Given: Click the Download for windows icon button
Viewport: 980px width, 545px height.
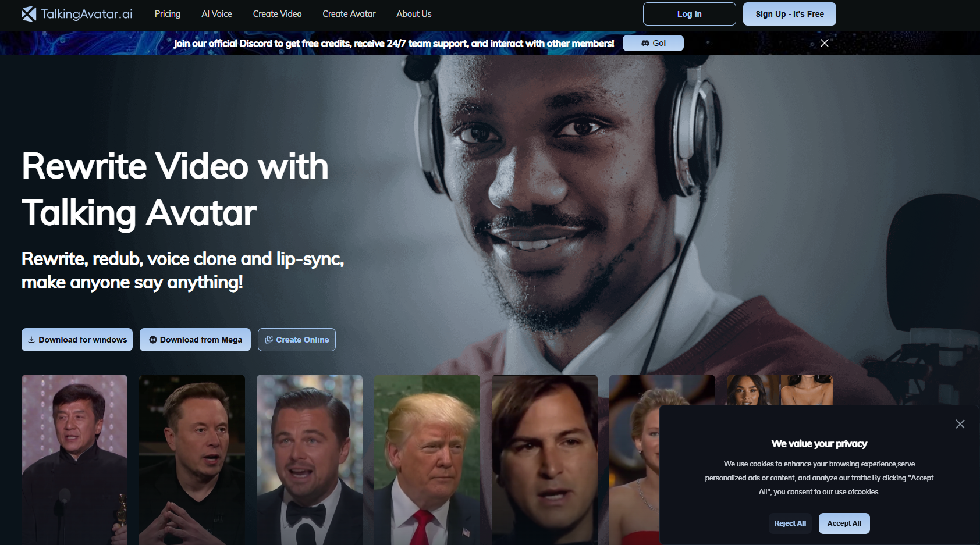Looking at the screenshot, I should [x=77, y=340].
